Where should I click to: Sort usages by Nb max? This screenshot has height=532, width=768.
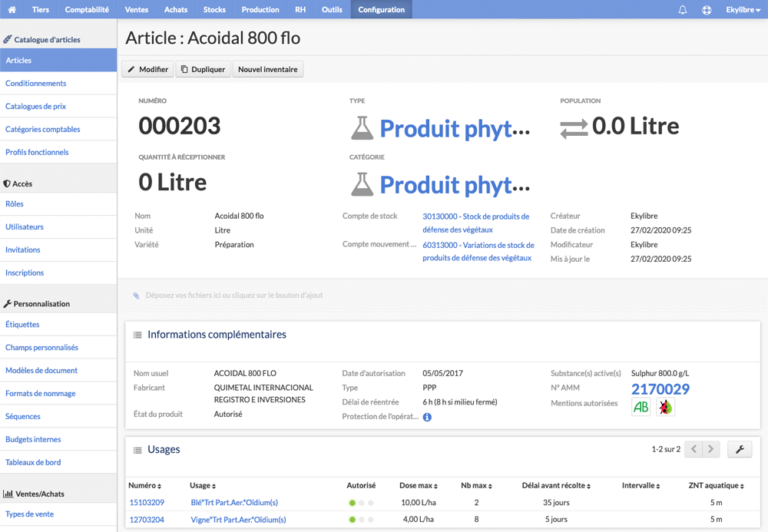[x=476, y=485]
